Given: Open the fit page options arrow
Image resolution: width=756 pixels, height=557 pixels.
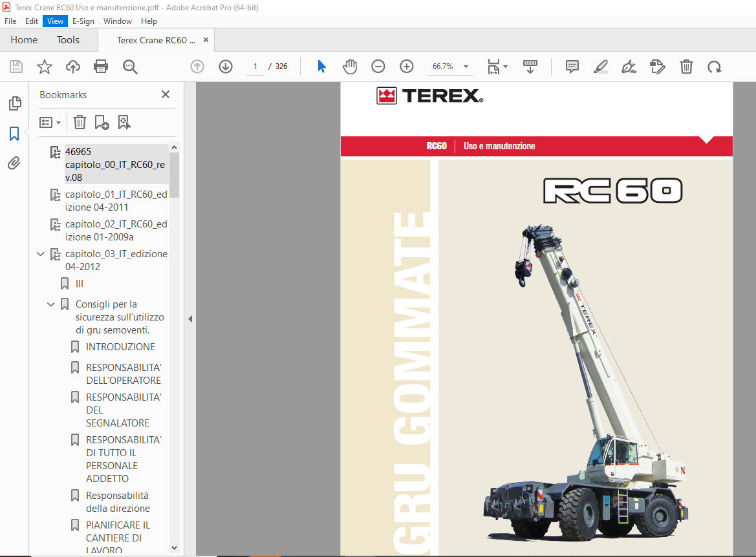Looking at the screenshot, I should click(505, 67).
